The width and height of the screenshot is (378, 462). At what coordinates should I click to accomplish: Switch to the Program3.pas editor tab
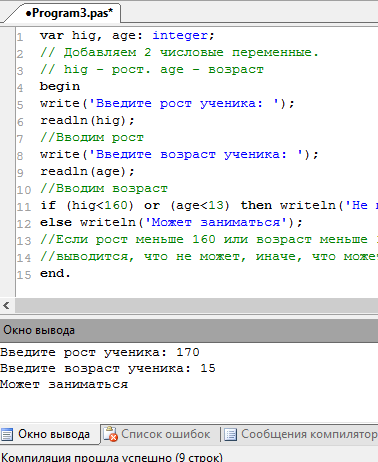(68, 13)
